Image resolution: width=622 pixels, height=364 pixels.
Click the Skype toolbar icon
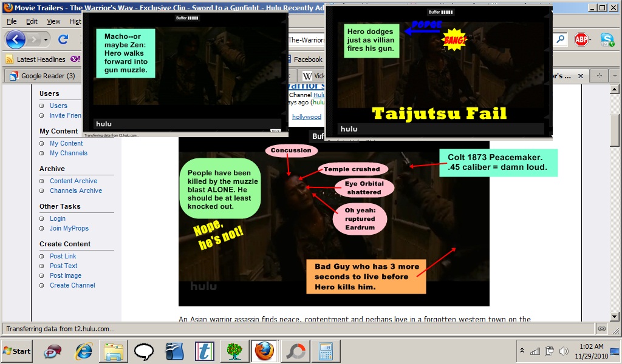[607, 39]
